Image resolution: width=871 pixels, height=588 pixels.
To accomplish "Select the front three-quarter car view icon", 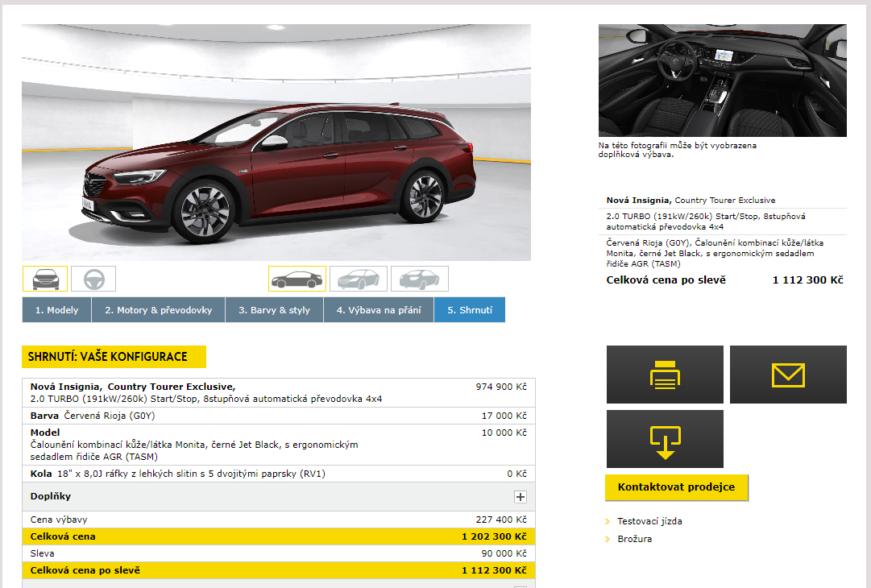I will tap(358, 279).
